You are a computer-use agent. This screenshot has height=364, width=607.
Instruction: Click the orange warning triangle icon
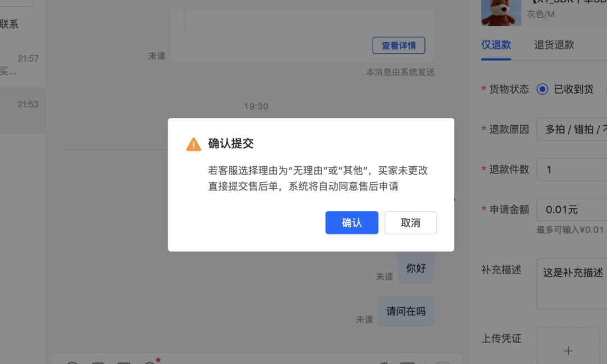pos(193,144)
